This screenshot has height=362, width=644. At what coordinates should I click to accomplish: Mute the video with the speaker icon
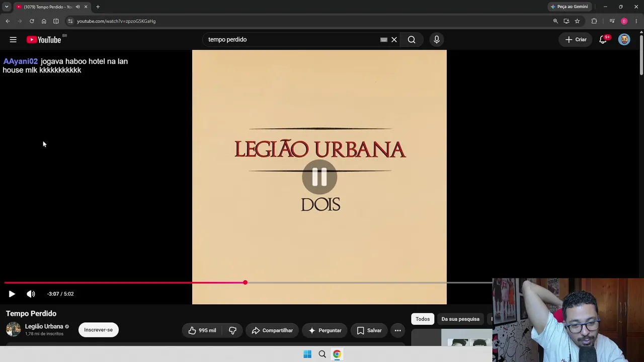(x=31, y=294)
